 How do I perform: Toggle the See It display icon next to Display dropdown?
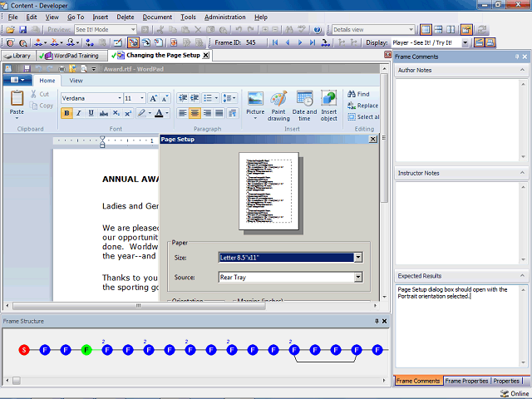(x=479, y=42)
